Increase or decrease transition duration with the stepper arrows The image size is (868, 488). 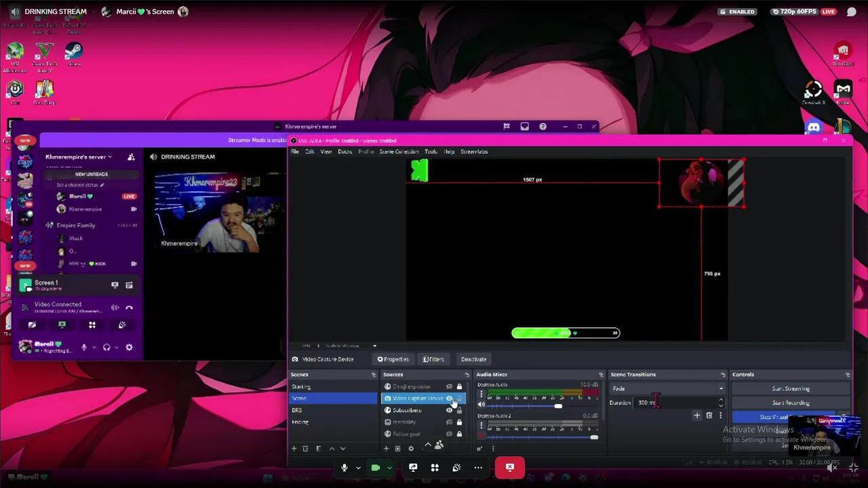721,403
